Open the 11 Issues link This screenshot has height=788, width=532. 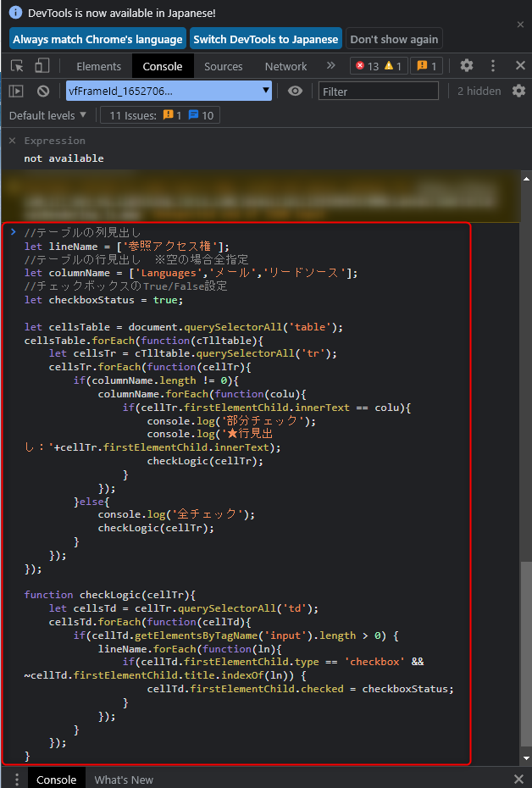(161, 115)
